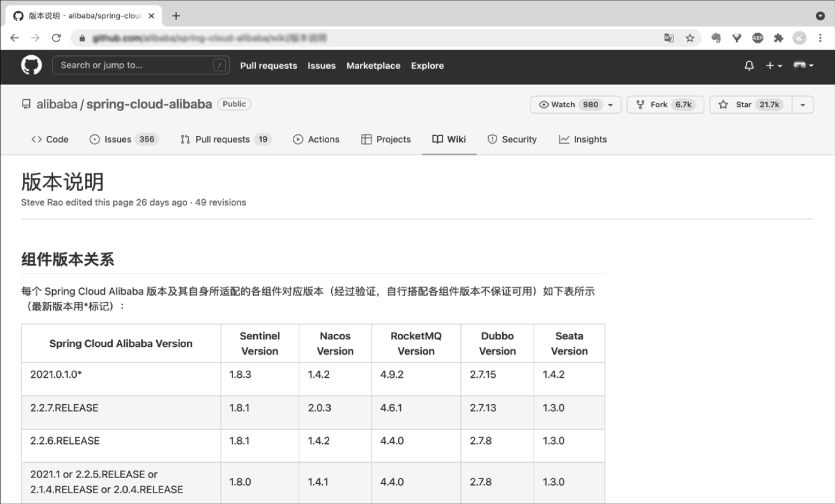Click the Public badge
The width and height of the screenshot is (835, 504).
(x=234, y=104)
